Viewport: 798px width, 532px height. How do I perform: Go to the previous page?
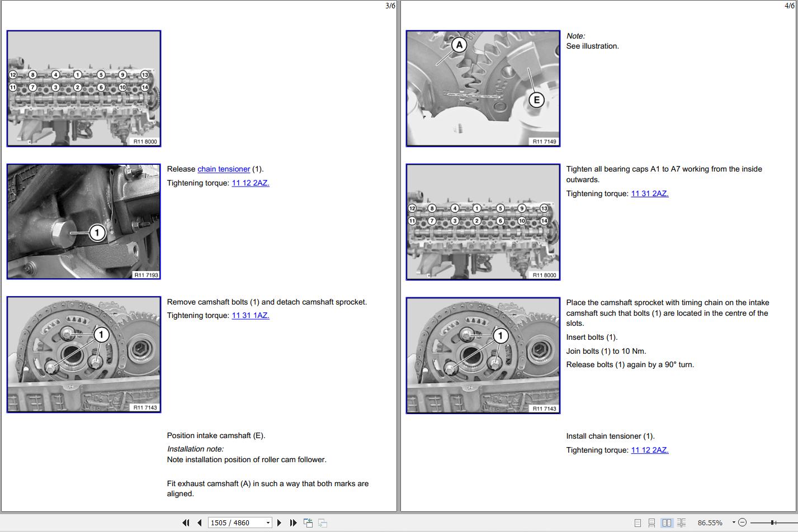200,522
